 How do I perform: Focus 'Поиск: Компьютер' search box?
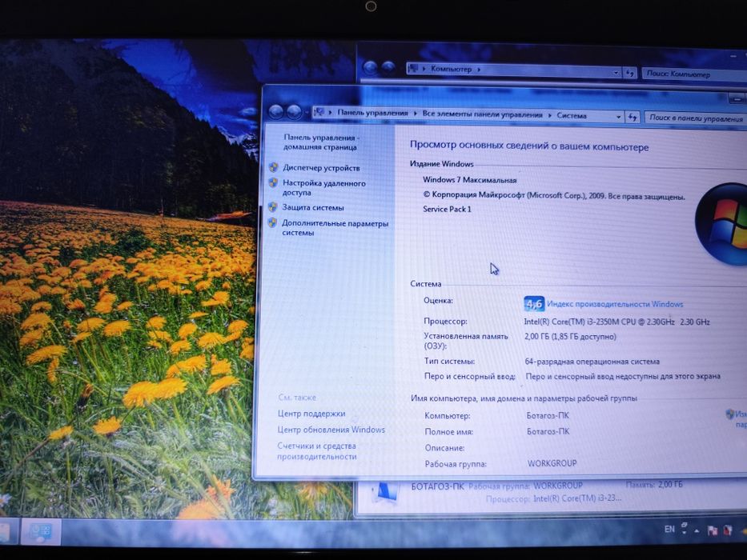[x=694, y=74]
